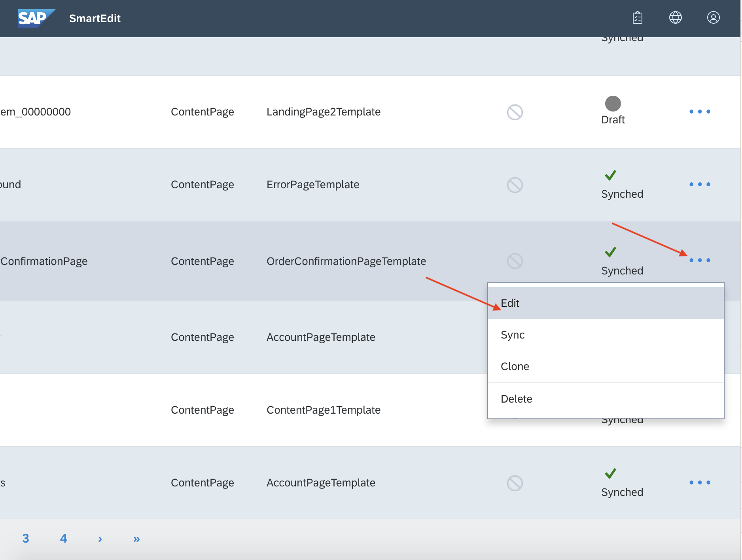
Task: Click restriction icon on AccountPageTemplate row
Action: [515, 337]
